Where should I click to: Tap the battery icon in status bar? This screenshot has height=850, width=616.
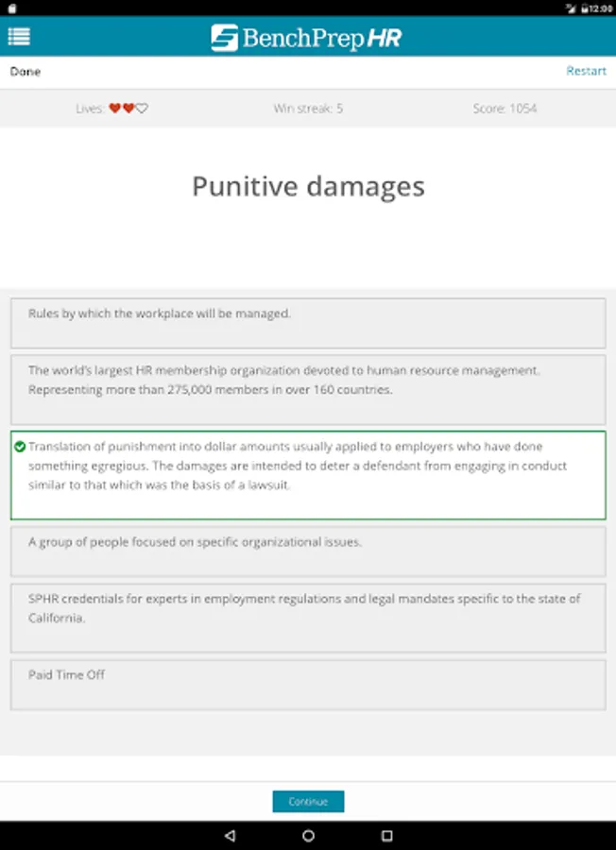[587, 8]
